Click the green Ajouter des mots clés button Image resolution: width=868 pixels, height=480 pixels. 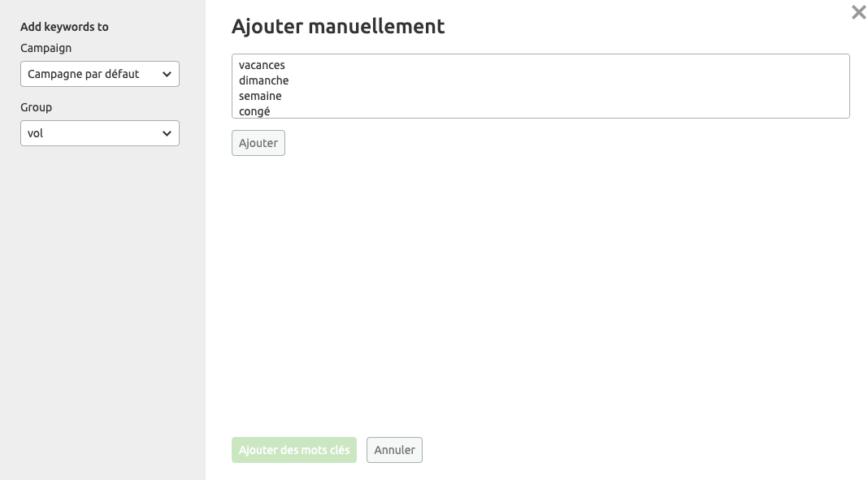[x=293, y=449]
